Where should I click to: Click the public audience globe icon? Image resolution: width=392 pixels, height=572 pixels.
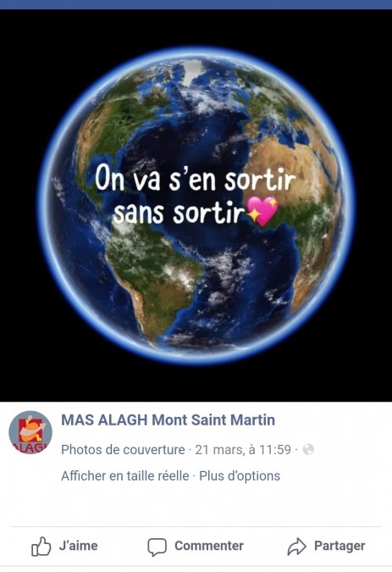[x=308, y=449]
